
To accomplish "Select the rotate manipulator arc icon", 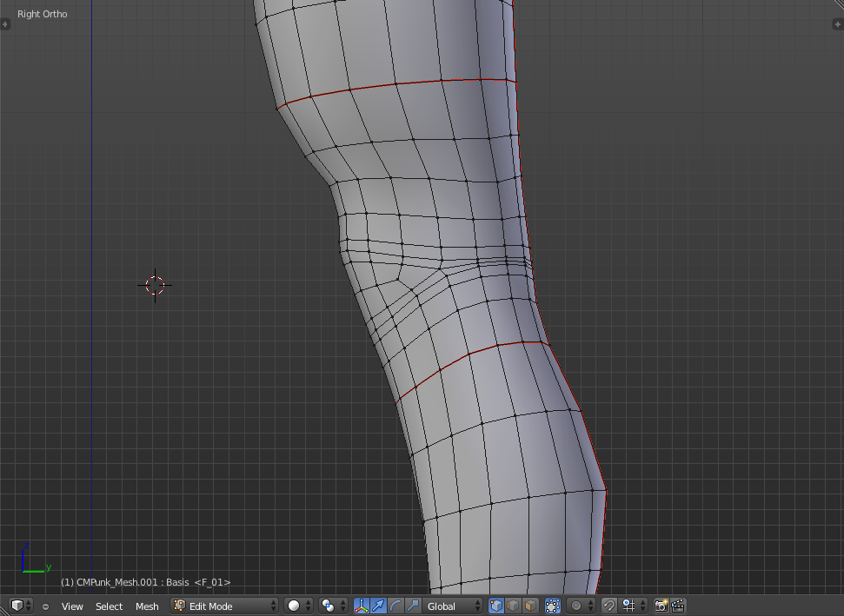I will click(395, 606).
